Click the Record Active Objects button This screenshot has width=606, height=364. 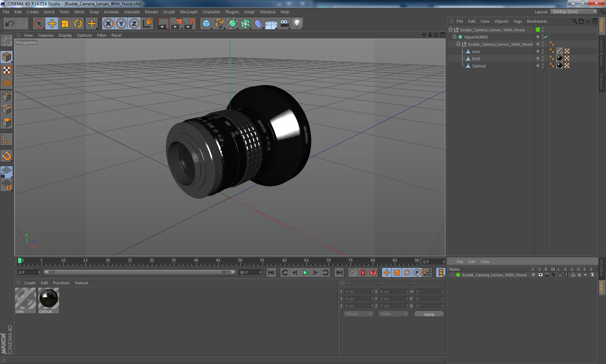pos(353,272)
